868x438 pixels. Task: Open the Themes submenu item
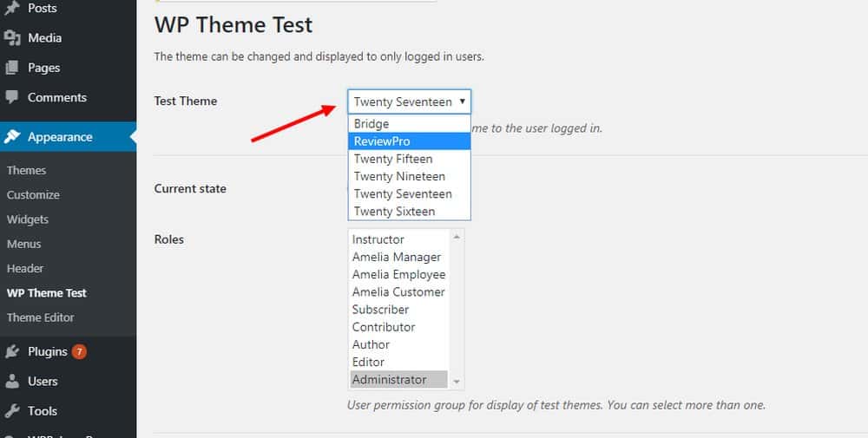click(x=27, y=171)
